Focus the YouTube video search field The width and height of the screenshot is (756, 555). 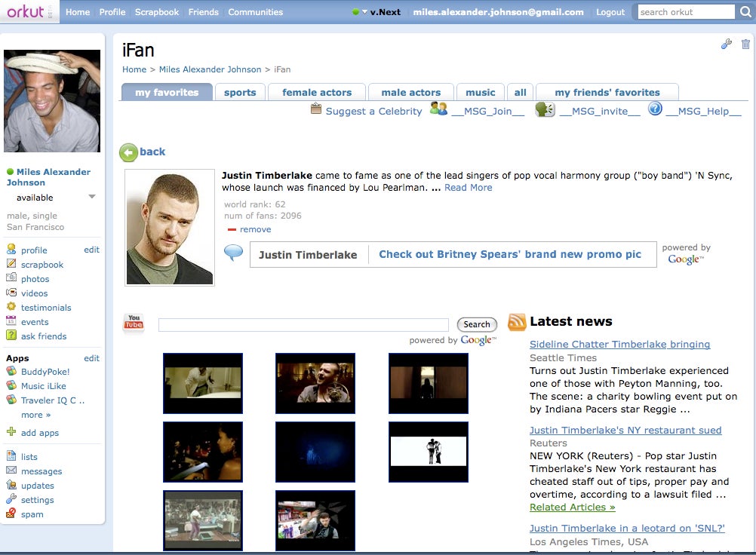(303, 325)
